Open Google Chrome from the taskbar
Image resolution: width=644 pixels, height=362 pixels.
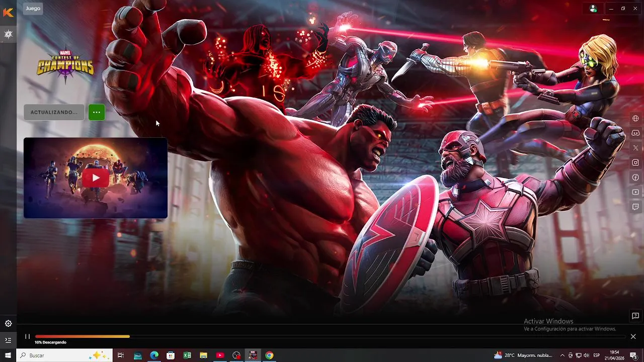tap(270, 355)
